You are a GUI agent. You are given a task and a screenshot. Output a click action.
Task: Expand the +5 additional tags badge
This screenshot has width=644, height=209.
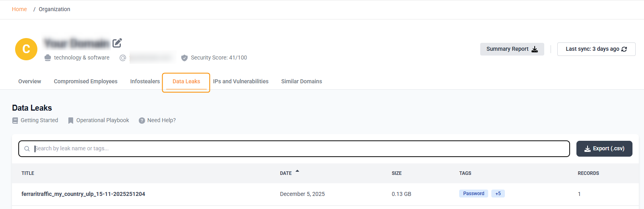pyautogui.click(x=498, y=194)
